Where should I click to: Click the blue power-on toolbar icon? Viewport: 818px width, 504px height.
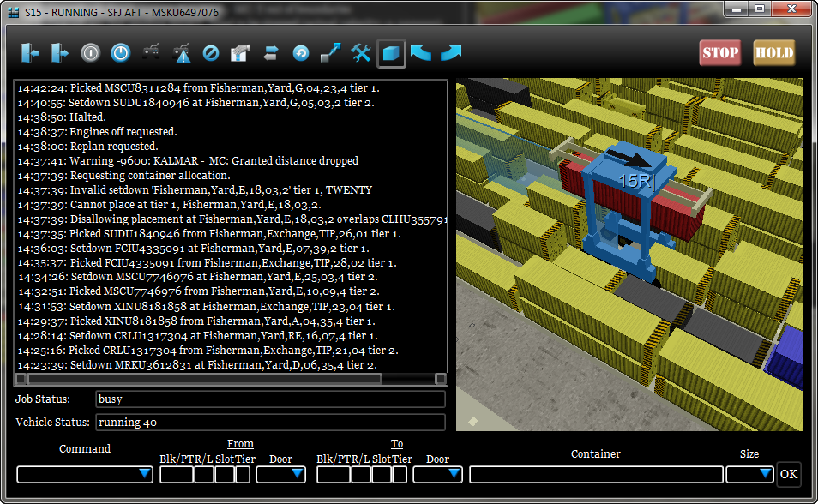tap(121, 53)
